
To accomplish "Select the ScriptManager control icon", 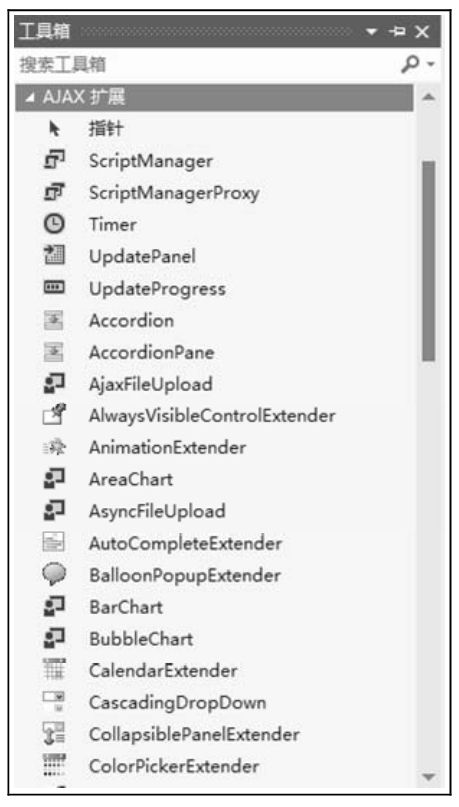I will [x=54, y=161].
